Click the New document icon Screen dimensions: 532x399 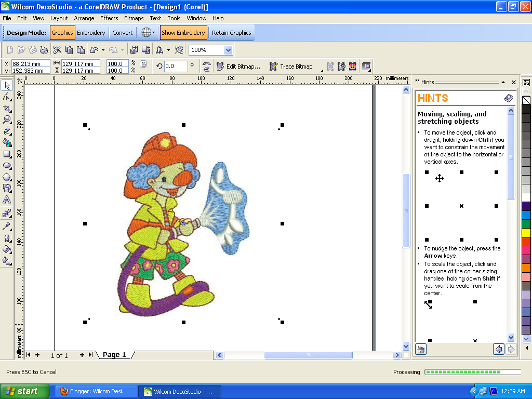click(10, 50)
